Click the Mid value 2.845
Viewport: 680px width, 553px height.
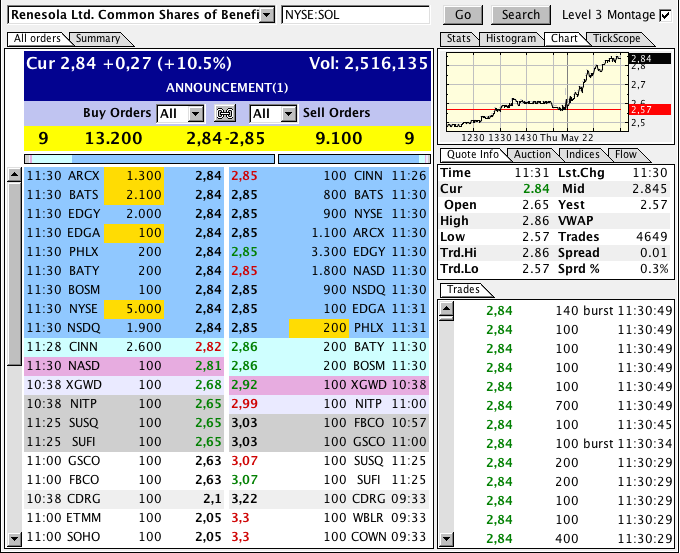pyautogui.click(x=650, y=189)
